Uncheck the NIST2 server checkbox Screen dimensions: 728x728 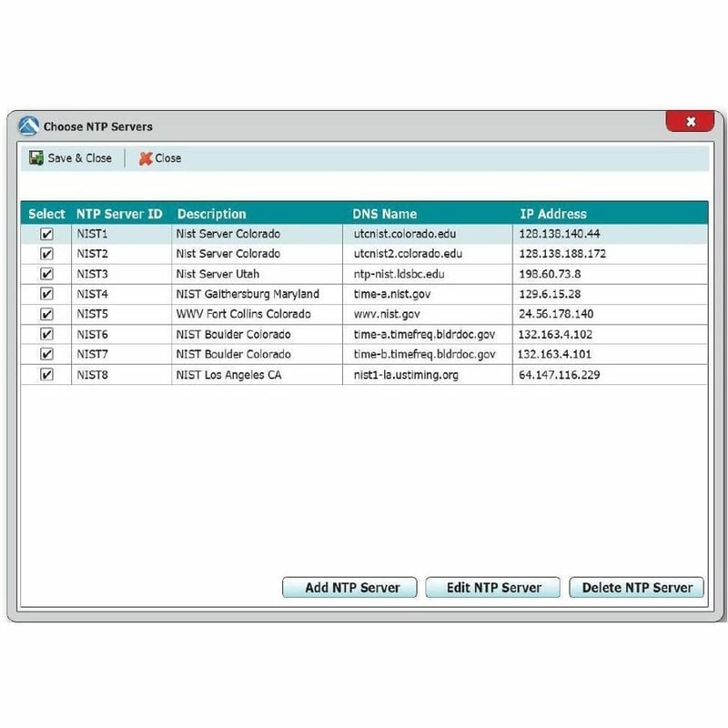coord(46,254)
